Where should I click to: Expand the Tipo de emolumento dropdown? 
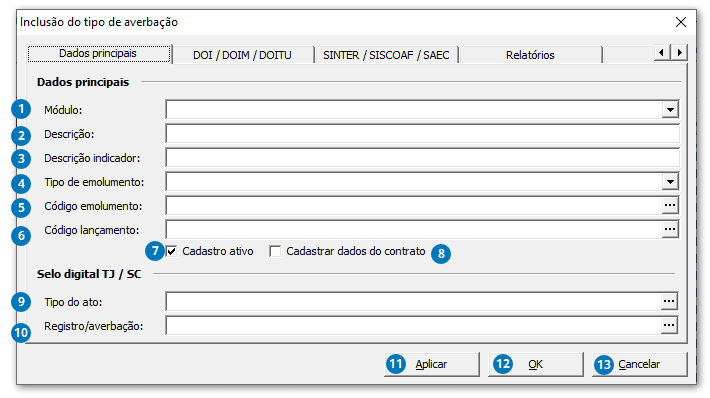click(x=670, y=182)
